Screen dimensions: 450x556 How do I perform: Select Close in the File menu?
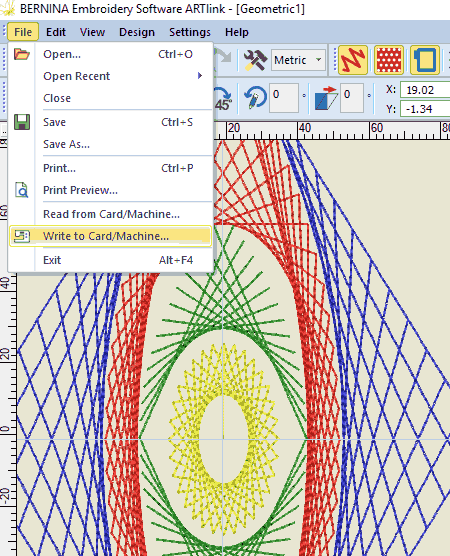111,98
